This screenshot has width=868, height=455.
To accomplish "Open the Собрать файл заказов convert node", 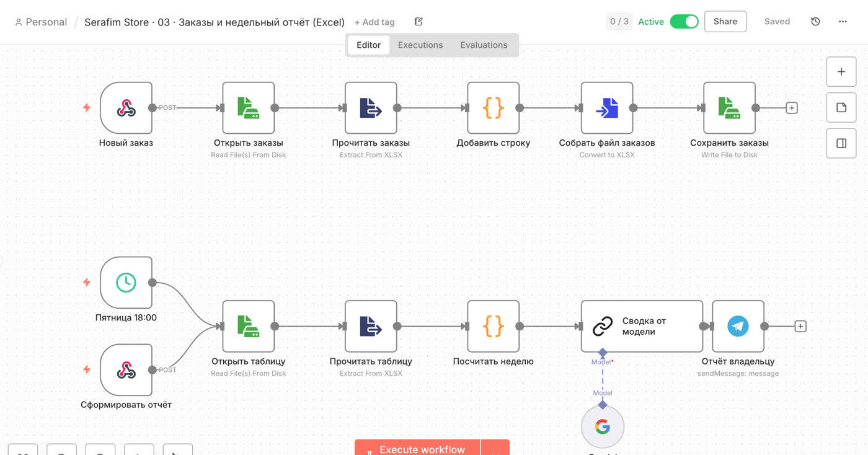I will [x=607, y=108].
